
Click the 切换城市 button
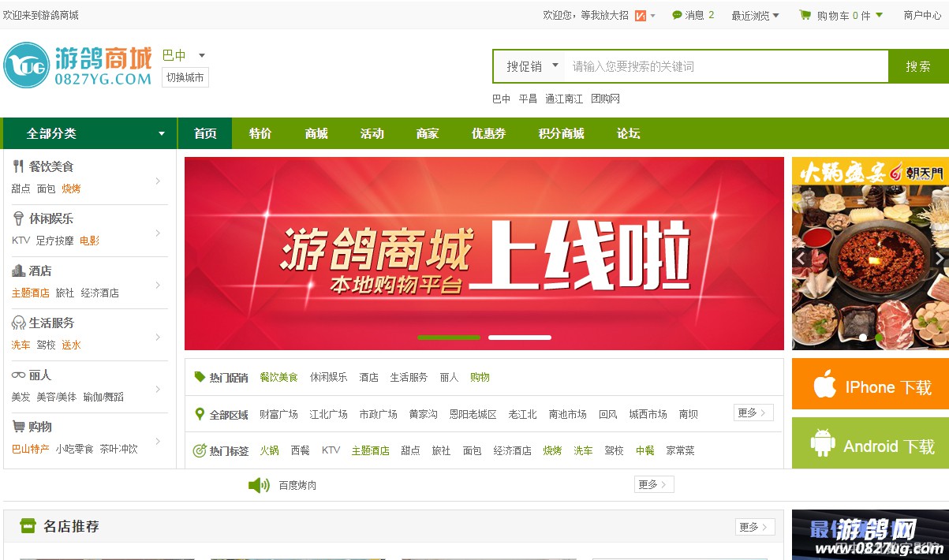click(185, 77)
